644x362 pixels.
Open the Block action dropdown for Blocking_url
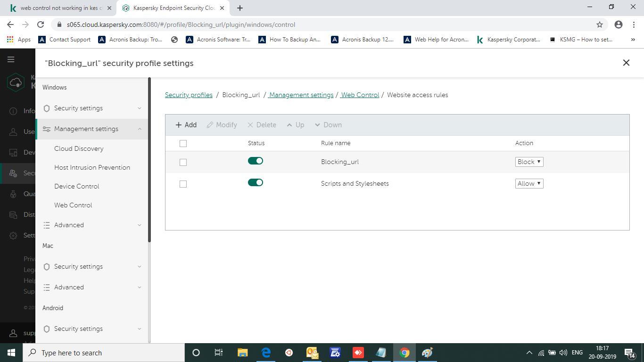tap(529, 162)
